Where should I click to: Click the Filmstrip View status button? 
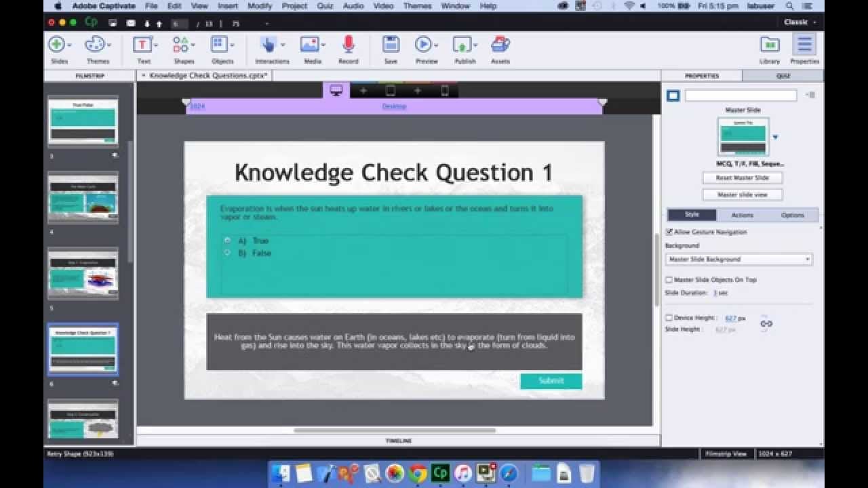pos(726,453)
